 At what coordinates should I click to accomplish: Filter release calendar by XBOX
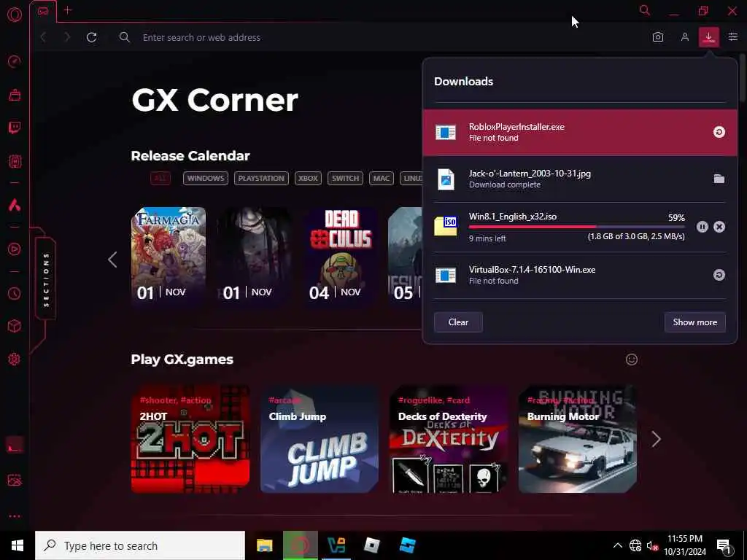(x=309, y=178)
